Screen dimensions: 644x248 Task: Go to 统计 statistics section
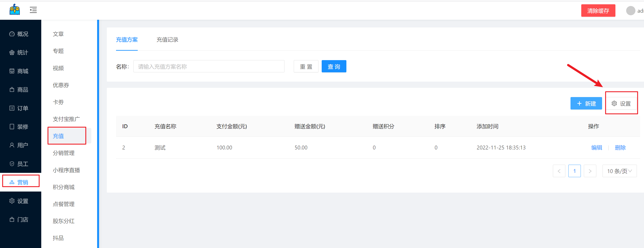coord(19,52)
